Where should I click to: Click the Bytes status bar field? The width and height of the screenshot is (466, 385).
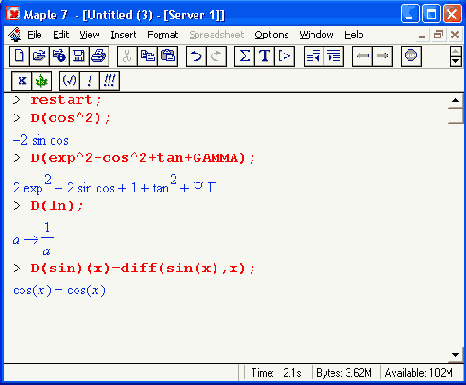(344, 373)
